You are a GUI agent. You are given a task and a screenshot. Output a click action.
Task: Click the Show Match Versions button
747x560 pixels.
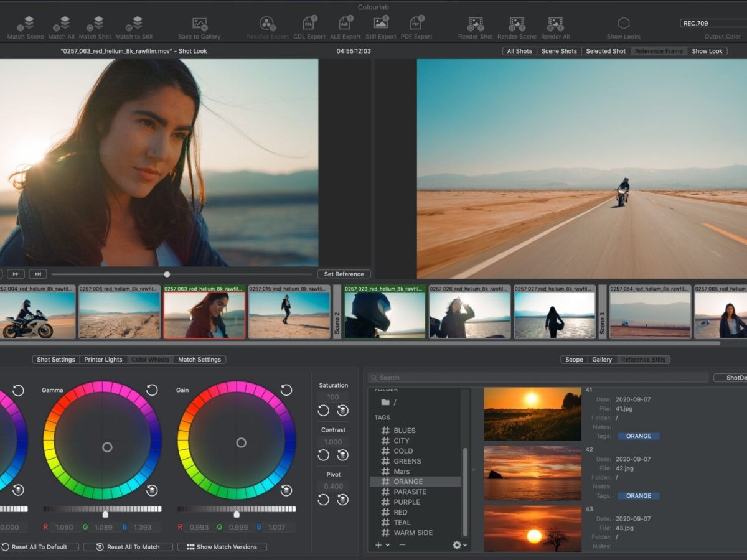point(222,547)
